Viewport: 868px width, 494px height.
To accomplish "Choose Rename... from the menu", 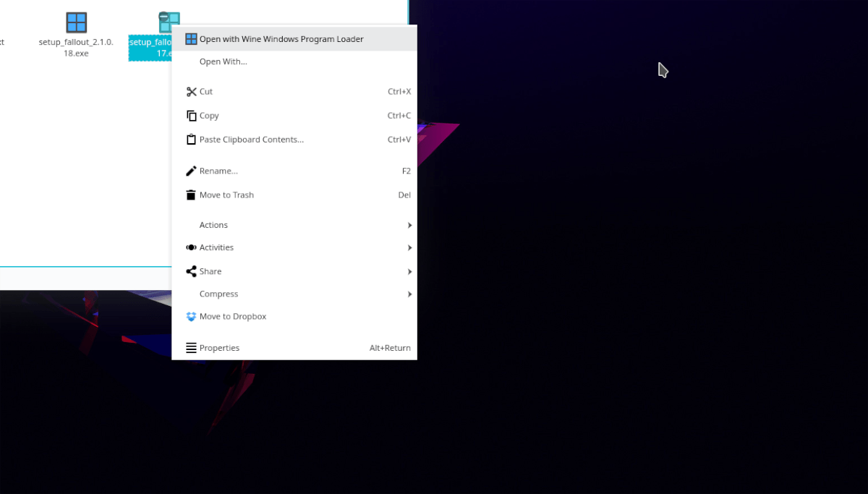I will pos(294,171).
